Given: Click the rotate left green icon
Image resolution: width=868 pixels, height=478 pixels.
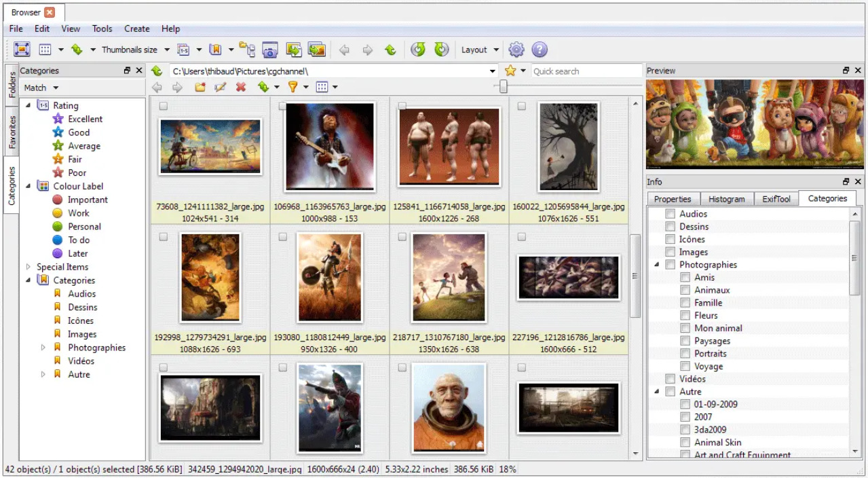Looking at the screenshot, I should tap(418, 50).
